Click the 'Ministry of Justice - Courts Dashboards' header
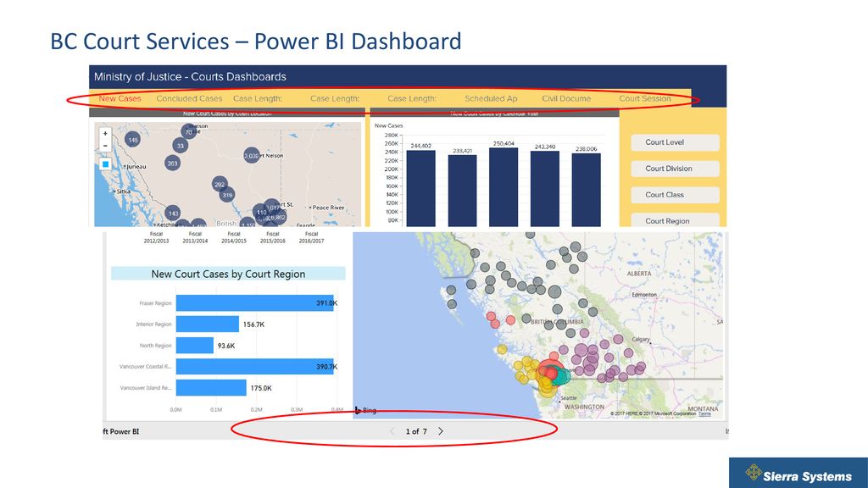This screenshot has width=868, height=488. tap(190, 77)
